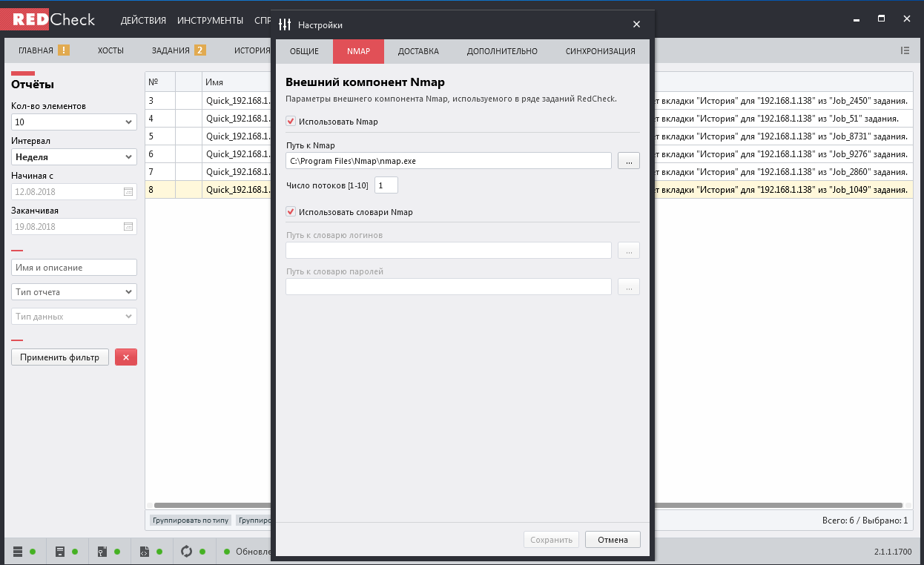924x565 pixels.
Task: Open the Действия menu
Action: pyautogui.click(x=143, y=20)
